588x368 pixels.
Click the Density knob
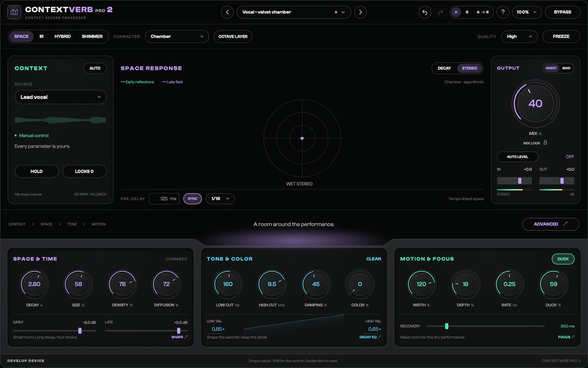(122, 284)
